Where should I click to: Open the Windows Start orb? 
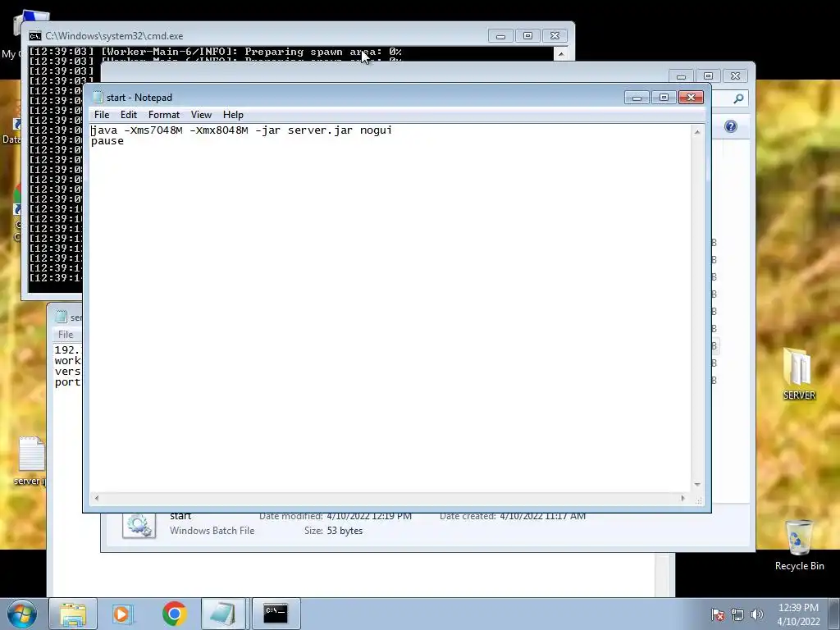point(22,614)
